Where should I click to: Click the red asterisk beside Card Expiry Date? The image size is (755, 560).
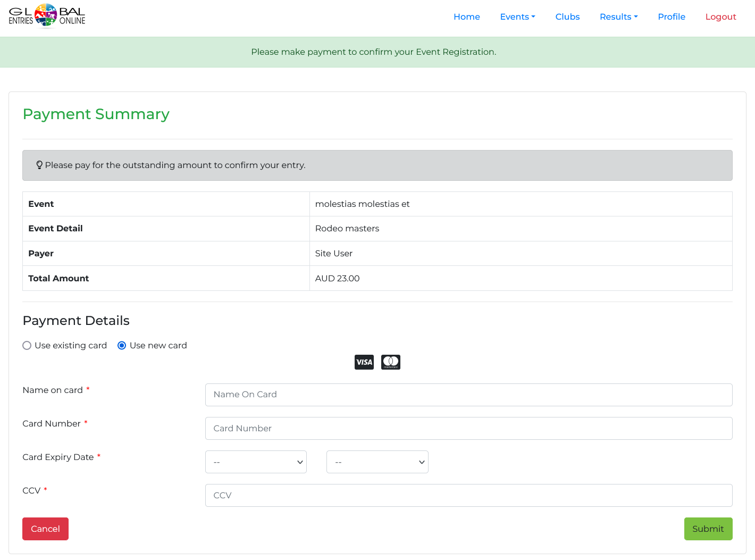point(99,455)
